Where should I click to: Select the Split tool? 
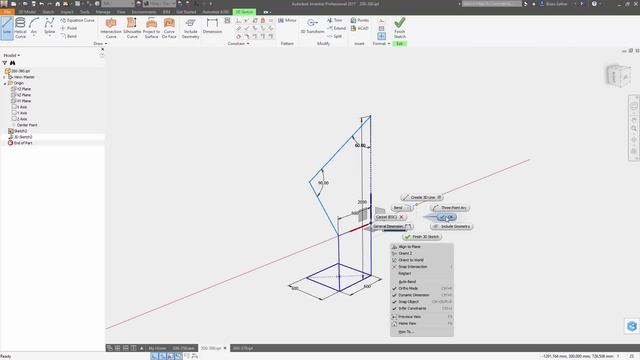click(x=334, y=36)
